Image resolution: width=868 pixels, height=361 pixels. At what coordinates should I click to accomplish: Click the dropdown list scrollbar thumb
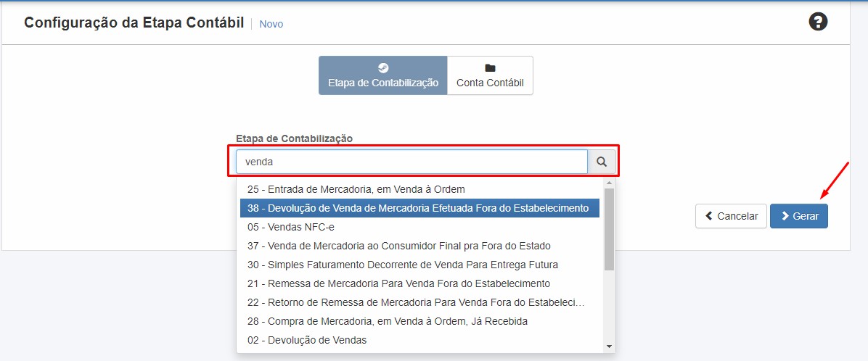(x=609, y=229)
